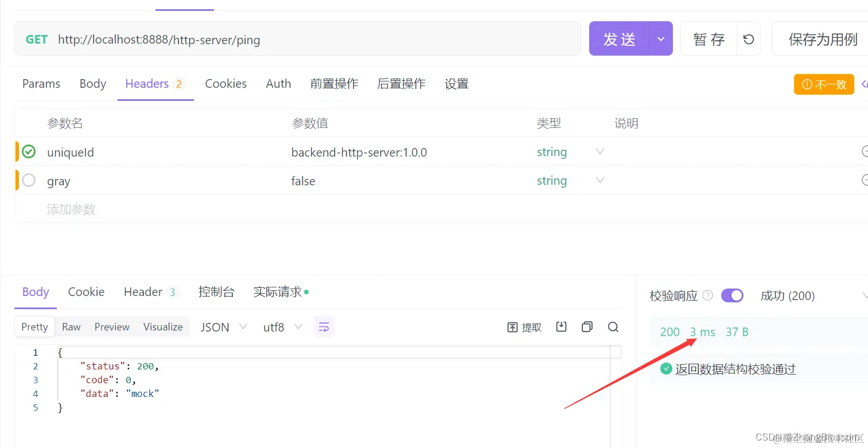The width and height of the screenshot is (868, 448).
Task: Enable the gray header checkbox
Action: click(x=29, y=180)
